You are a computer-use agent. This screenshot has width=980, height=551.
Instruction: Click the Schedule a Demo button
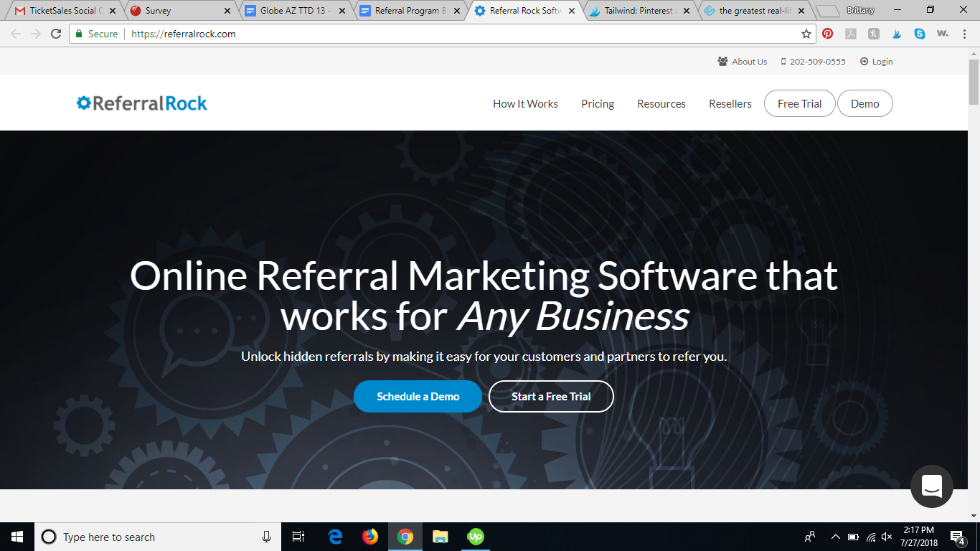click(x=418, y=396)
